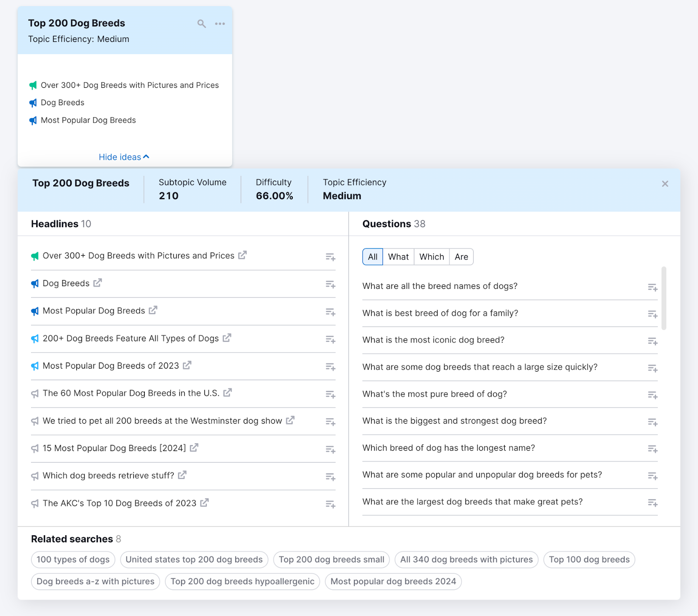This screenshot has width=698, height=616.
Task: Click the search icon on topic card
Action: [201, 24]
